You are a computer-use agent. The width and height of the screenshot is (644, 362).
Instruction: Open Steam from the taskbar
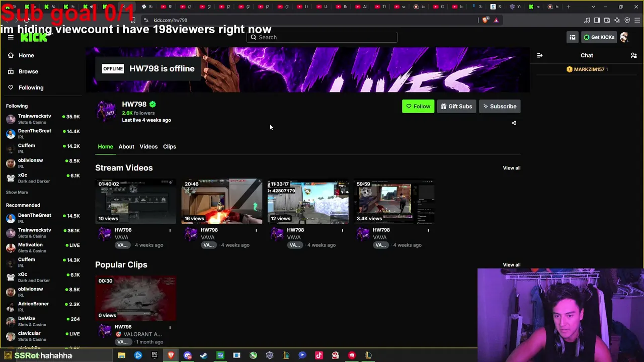click(204, 355)
